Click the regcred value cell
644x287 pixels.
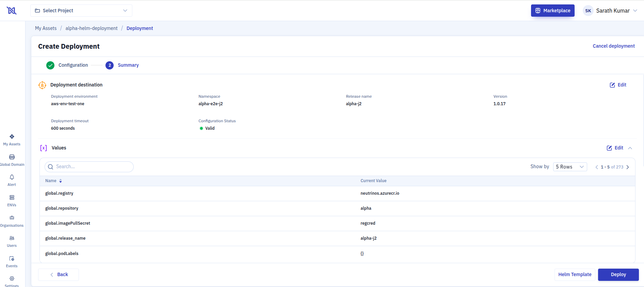click(368, 223)
